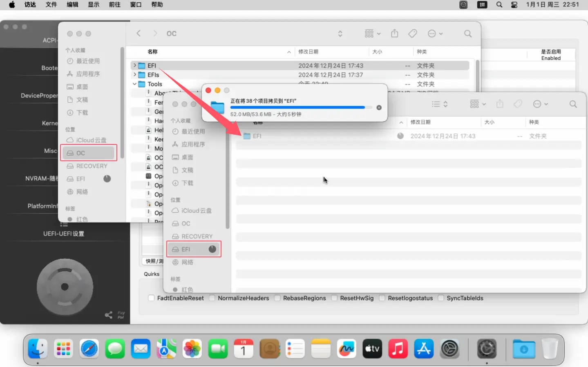Open the 显示 menu
This screenshot has width=588, height=367.
click(x=94, y=5)
